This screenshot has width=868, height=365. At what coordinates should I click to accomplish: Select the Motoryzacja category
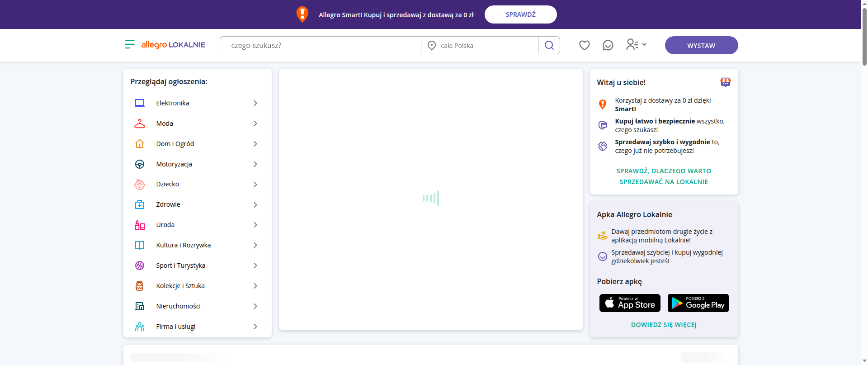[198, 164]
